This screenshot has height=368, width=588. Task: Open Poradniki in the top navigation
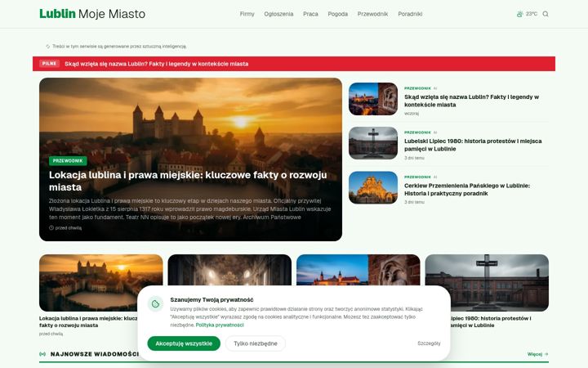(410, 14)
